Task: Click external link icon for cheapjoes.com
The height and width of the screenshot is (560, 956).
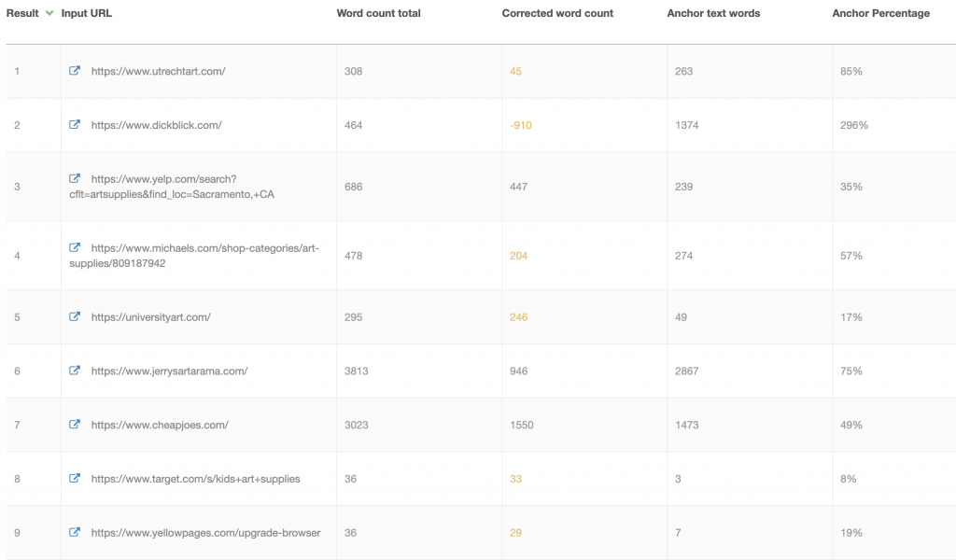Action: pos(75,424)
